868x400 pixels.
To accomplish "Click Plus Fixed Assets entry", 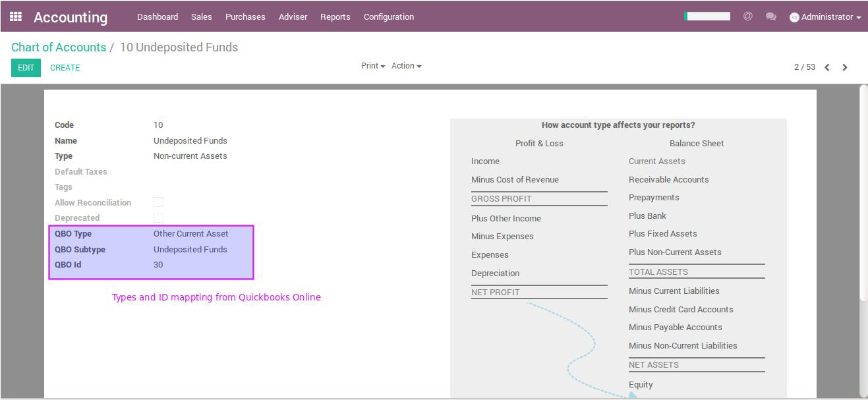I will pos(663,233).
